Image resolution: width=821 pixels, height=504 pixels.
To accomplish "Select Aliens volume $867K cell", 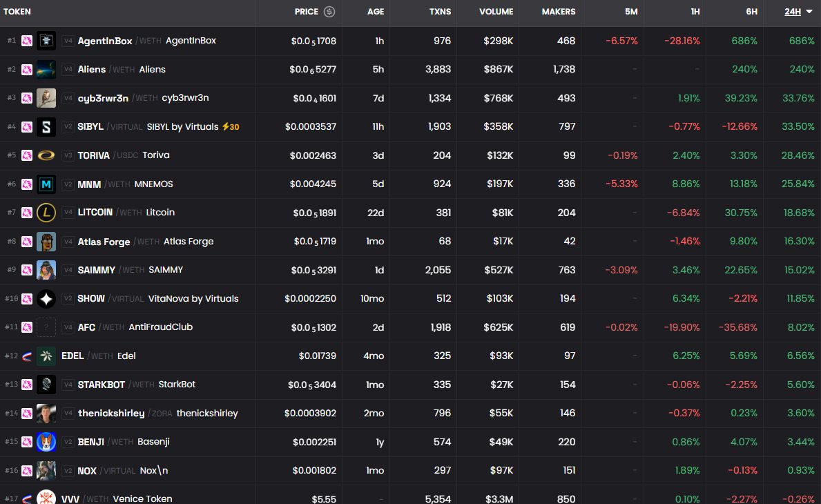I will pyautogui.click(x=499, y=69).
